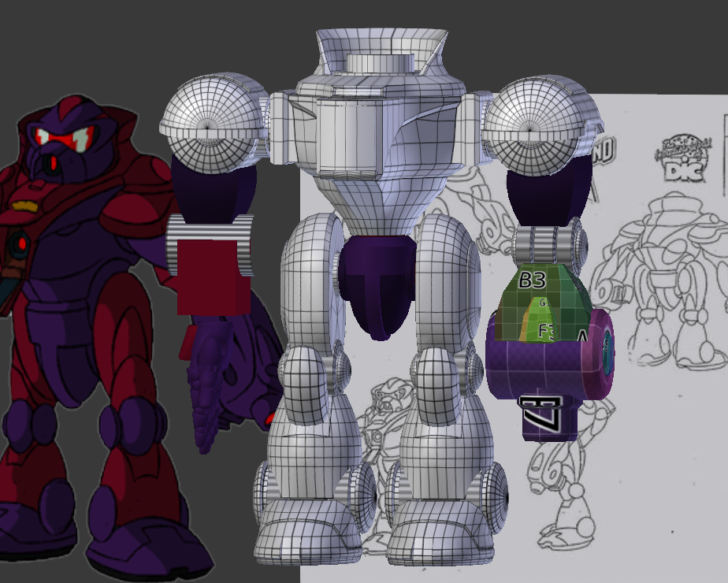Click the wireframe foot below the clawed hand
This screenshot has height=583, width=728.
point(307,532)
